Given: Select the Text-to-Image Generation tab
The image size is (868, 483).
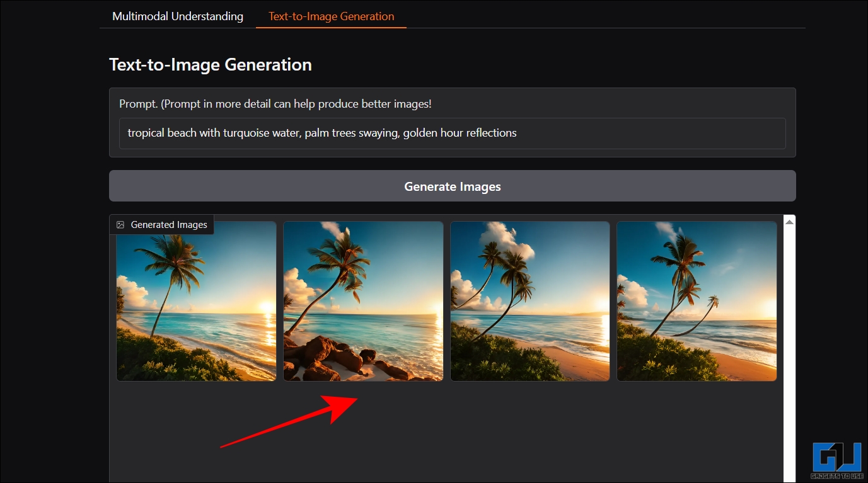Looking at the screenshot, I should tap(332, 16).
